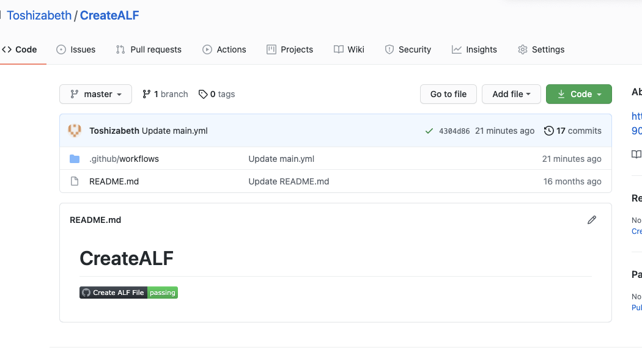
Task: Click the Wiki book icon
Action: point(339,49)
